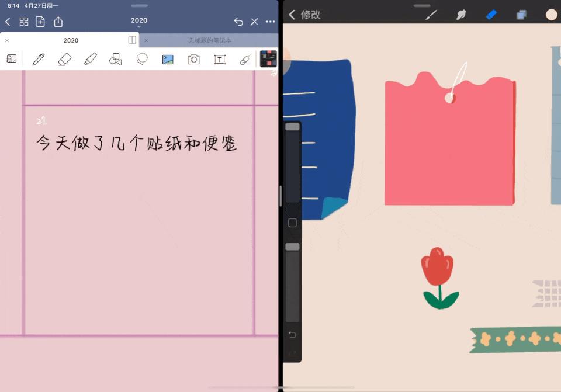
Task: Select the Text tool in GoodNotes
Action: (x=219, y=59)
